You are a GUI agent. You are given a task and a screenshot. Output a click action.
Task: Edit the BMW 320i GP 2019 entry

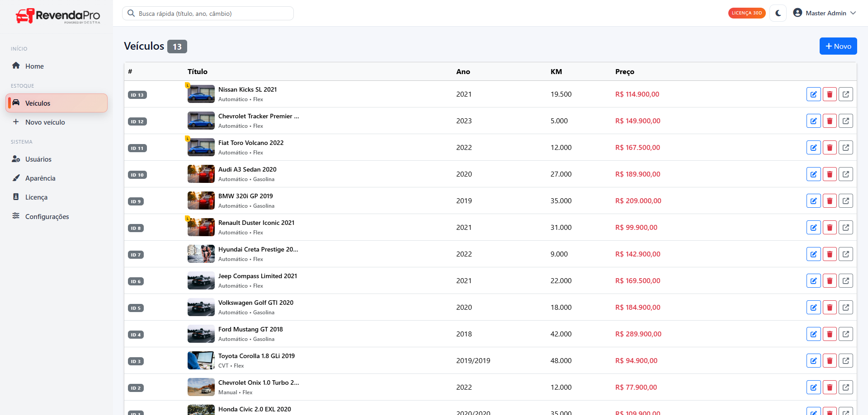pyautogui.click(x=813, y=201)
